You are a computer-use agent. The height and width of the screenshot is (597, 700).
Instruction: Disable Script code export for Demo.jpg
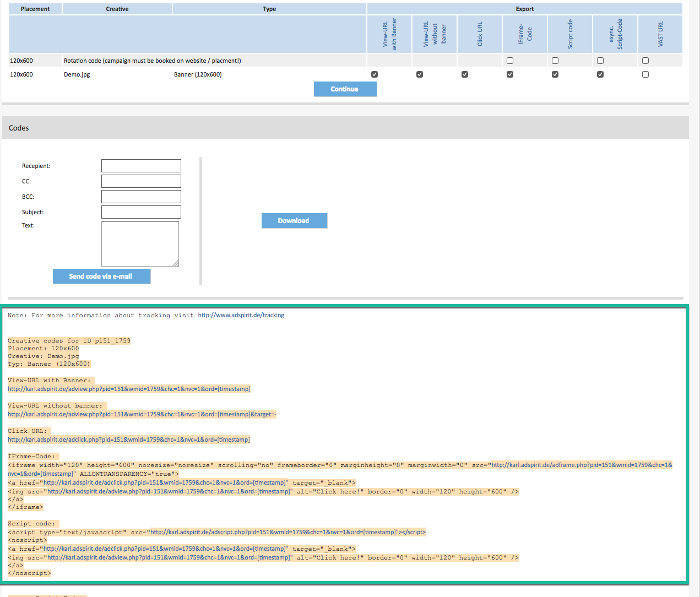(x=555, y=74)
